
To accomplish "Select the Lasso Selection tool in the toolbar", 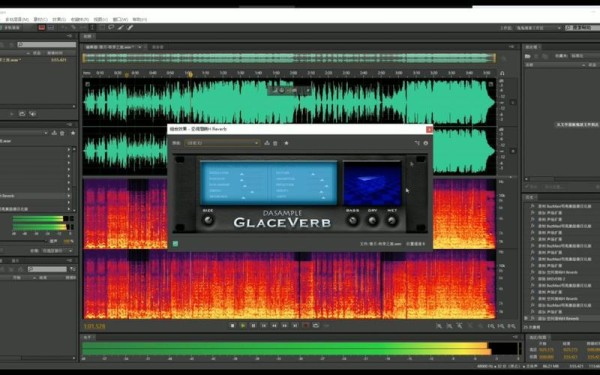I will click(111, 28).
